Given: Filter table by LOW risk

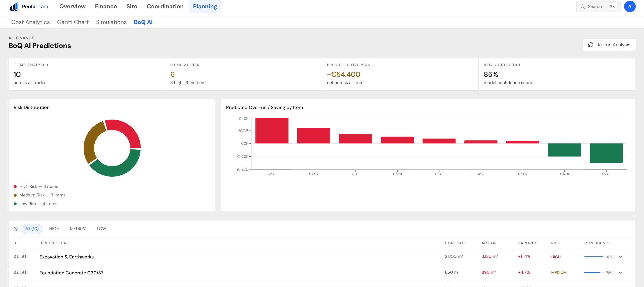Looking at the screenshot, I should [x=101, y=229].
